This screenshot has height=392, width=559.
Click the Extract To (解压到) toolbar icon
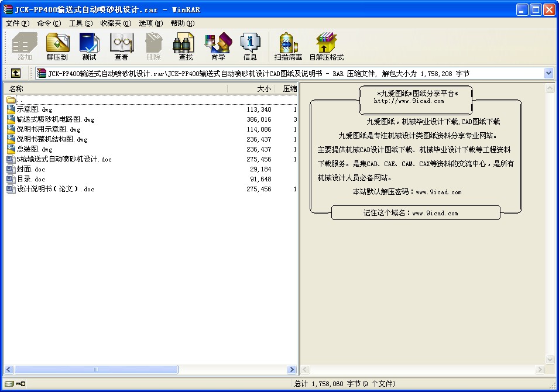tap(57, 47)
